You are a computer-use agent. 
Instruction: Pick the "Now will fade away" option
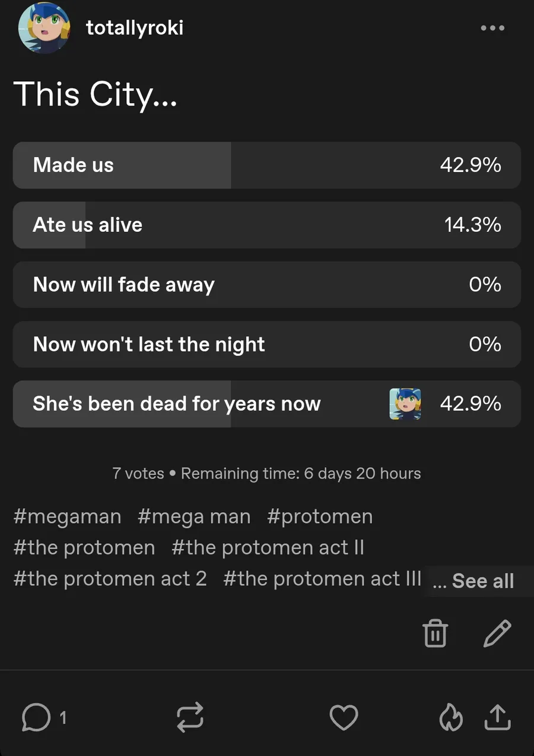click(266, 285)
